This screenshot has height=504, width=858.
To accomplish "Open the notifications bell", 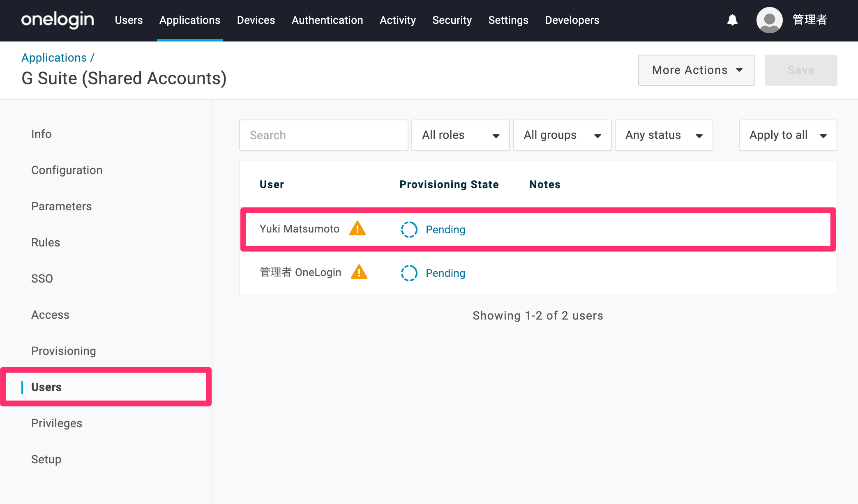I will click(x=732, y=20).
